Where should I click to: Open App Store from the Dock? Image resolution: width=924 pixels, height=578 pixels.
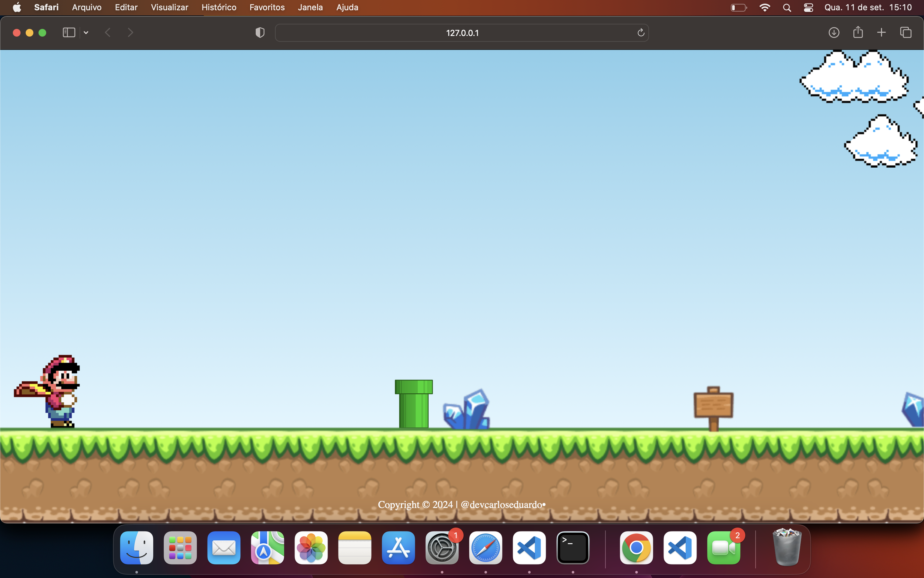398,548
